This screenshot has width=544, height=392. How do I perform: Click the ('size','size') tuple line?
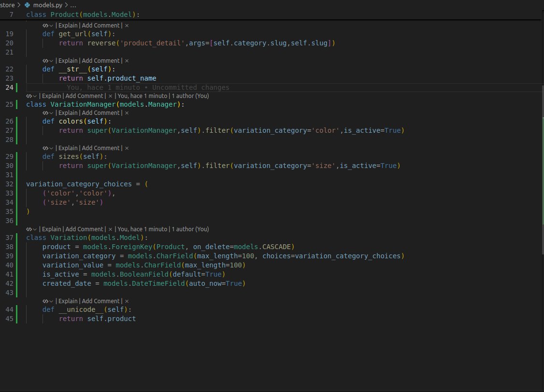pyautogui.click(x=73, y=202)
